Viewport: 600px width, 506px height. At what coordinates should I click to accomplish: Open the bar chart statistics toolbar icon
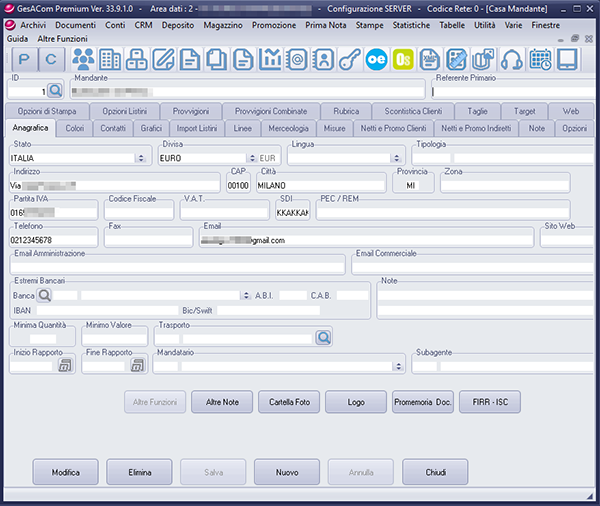pos(270,60)
